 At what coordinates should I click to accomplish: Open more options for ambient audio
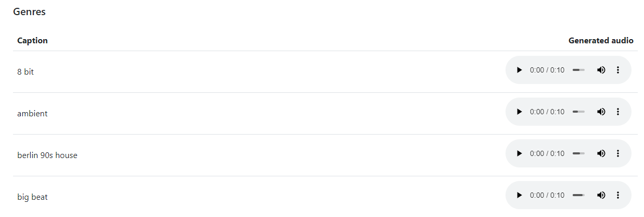(618, 112)
